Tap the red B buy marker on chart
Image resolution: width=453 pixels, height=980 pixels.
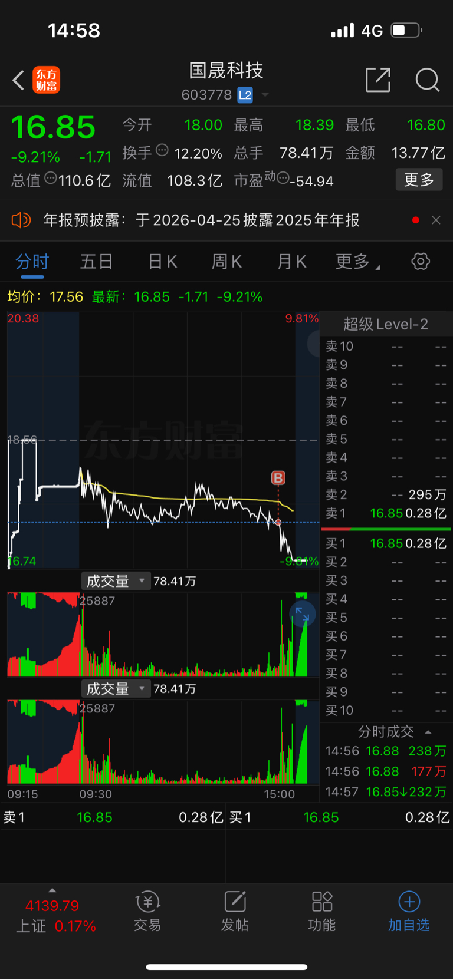pos(278,478)
